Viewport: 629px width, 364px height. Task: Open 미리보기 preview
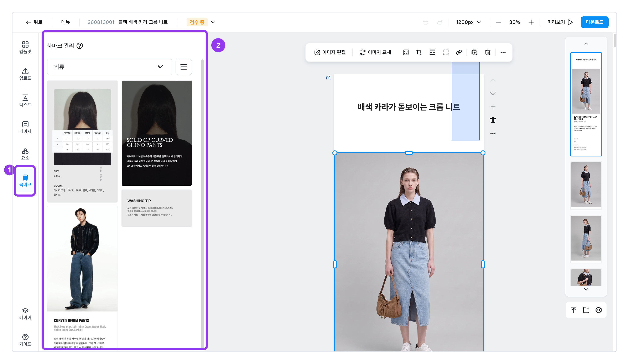560,22
